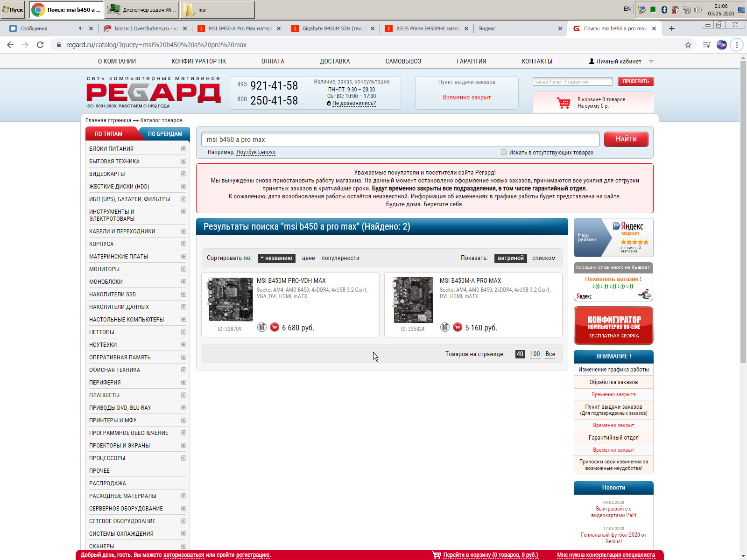Compare the MSI B450M-A PRO MAX board
Screen dimensions: 747x560
click(445, 327)
